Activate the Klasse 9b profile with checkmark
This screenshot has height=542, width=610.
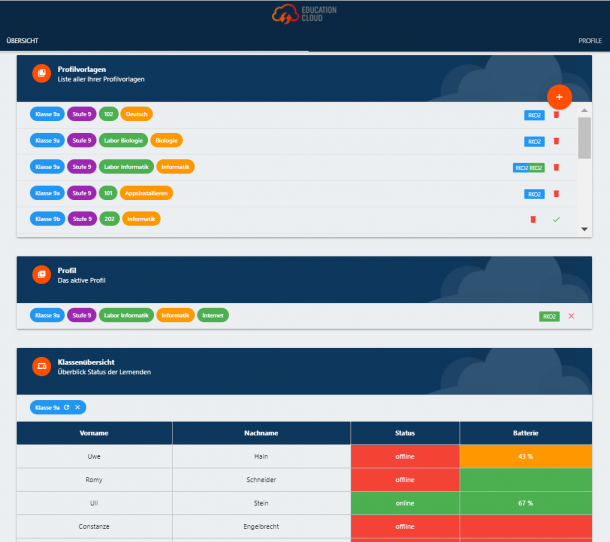point(556,219)
